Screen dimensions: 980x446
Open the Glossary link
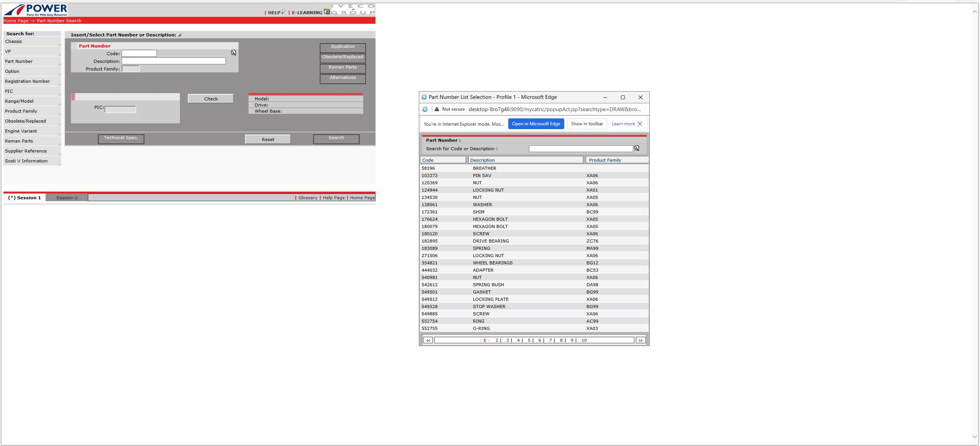308,198
